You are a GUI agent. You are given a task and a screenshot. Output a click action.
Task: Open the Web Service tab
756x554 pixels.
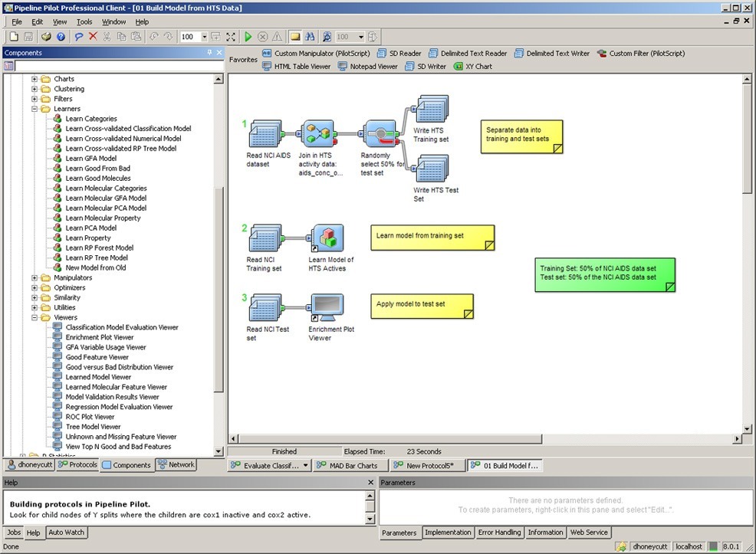pyautogui.click(x=589, y=533)
